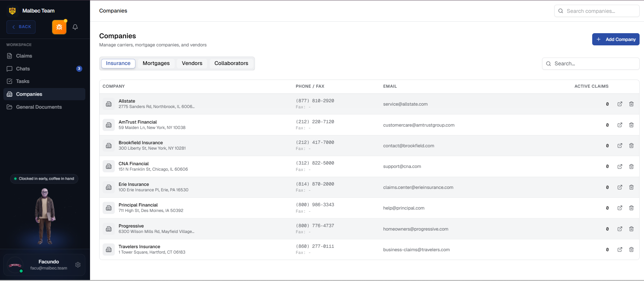The height and width of the screenshot is (281, 644).
Task: Open AmTrust Financial external link icon
Action: click(620, 125)
